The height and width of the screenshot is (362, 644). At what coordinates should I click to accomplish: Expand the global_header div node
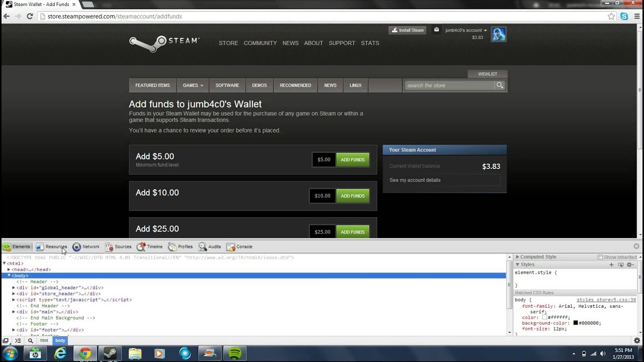(x=14, y=288)
